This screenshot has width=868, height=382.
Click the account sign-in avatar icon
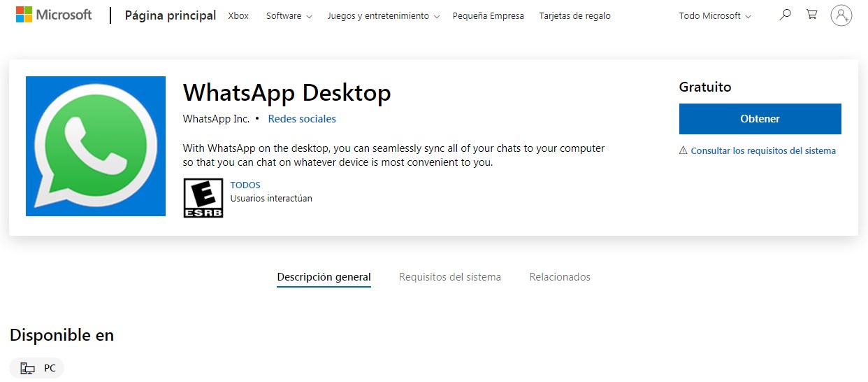click(841, 15)
